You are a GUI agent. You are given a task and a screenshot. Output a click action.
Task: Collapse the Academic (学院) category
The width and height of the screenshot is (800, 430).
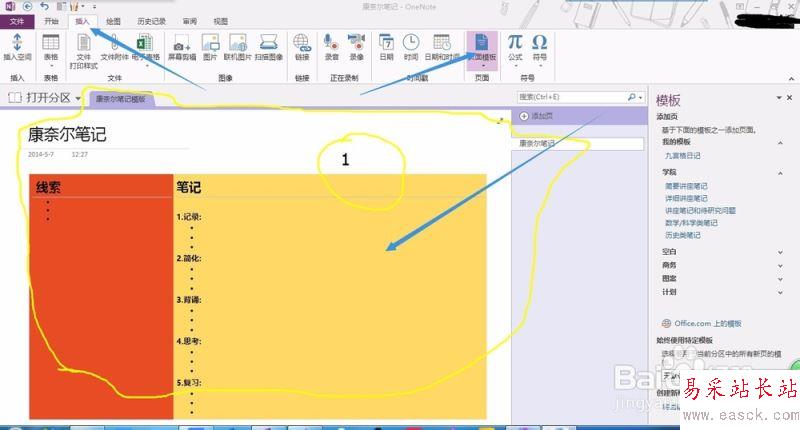[x=780, y=173]
